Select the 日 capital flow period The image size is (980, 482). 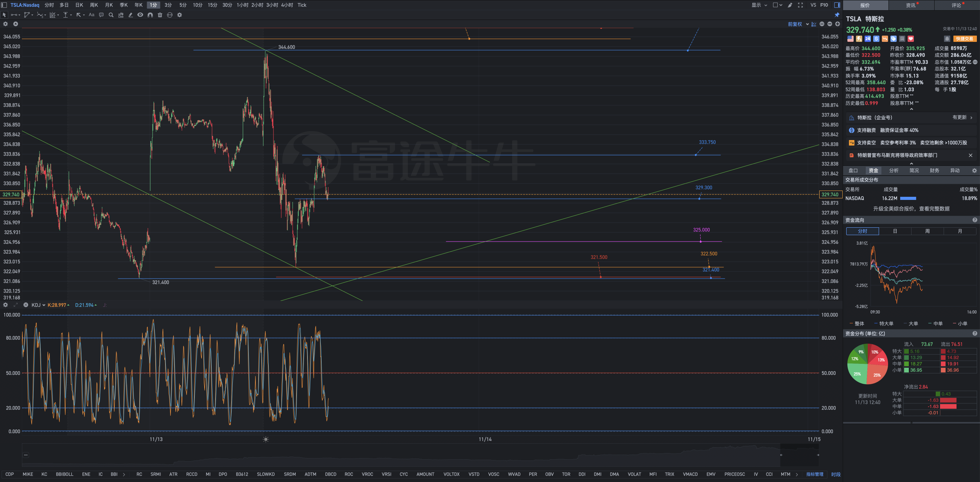[x=895, y=231]
